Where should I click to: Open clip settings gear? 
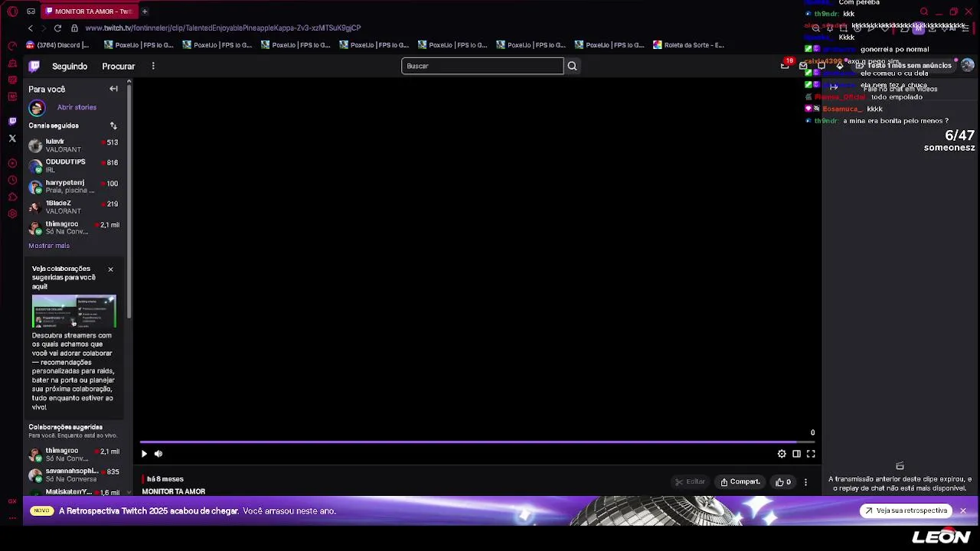click(782, 454)
